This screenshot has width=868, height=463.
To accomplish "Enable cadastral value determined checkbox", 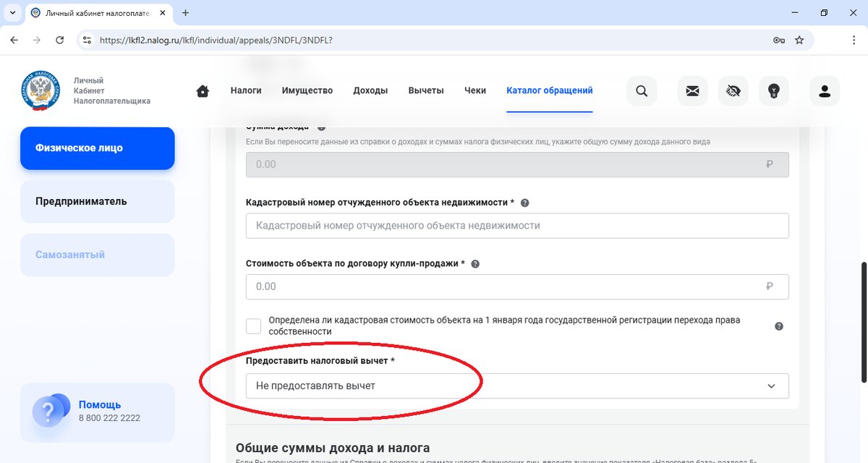I will click(253, 326).
